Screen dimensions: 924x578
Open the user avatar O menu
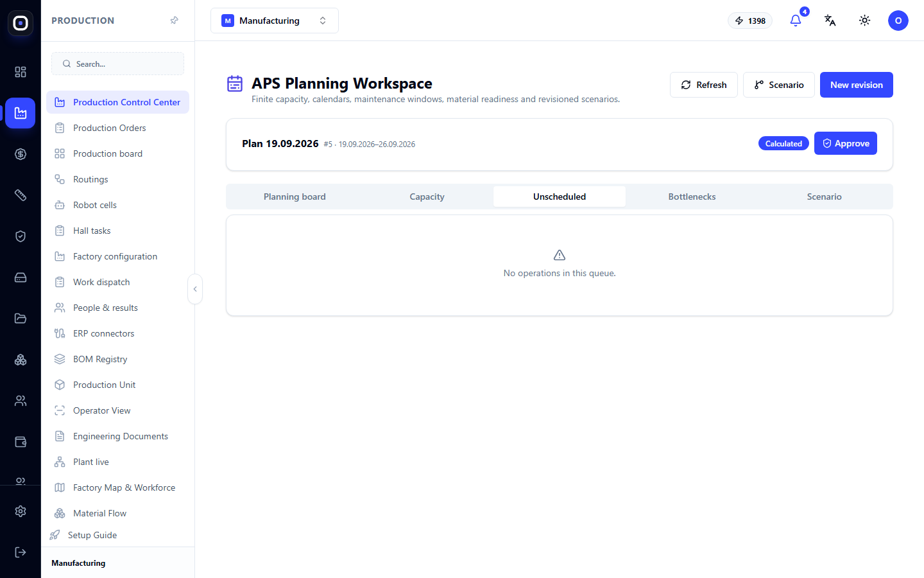coord(898,21)
